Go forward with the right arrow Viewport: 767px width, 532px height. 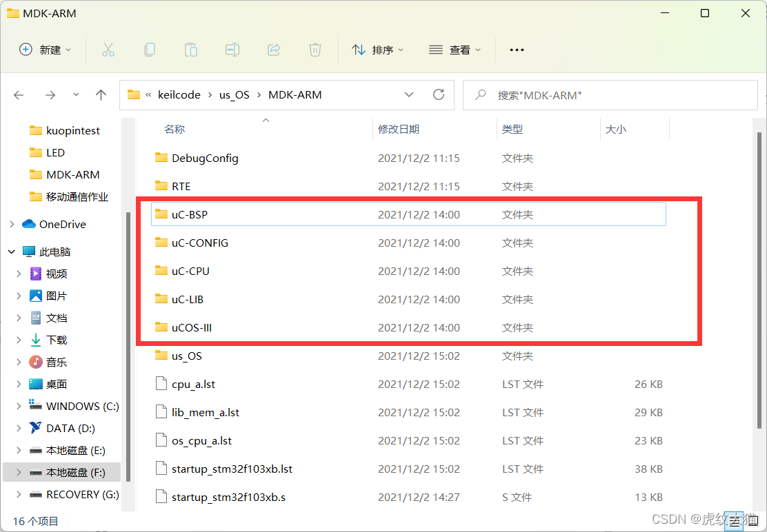coord(50,95)
